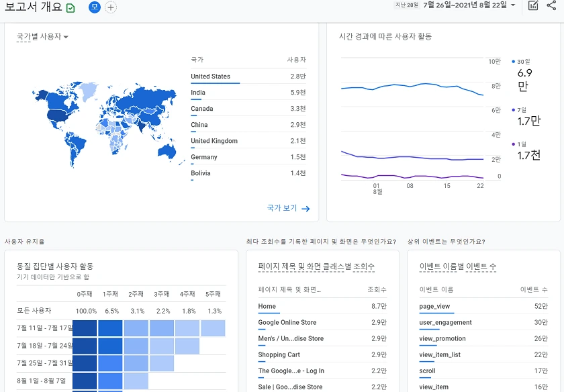Screen dimensions: 564x392
Task: Select the scroll event row
Action: pos(483,371)
